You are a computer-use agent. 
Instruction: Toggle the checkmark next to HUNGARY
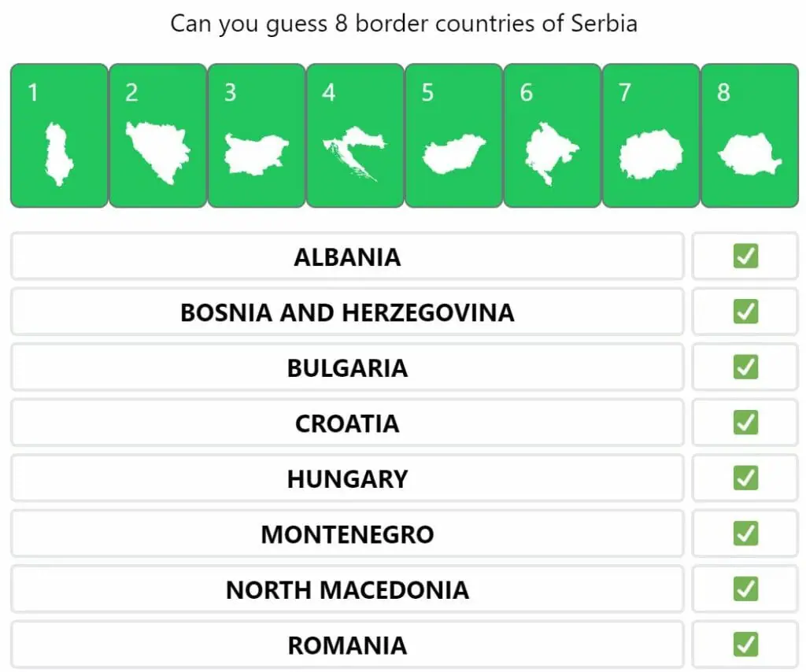pyautogui.click(x=745, y=478)
